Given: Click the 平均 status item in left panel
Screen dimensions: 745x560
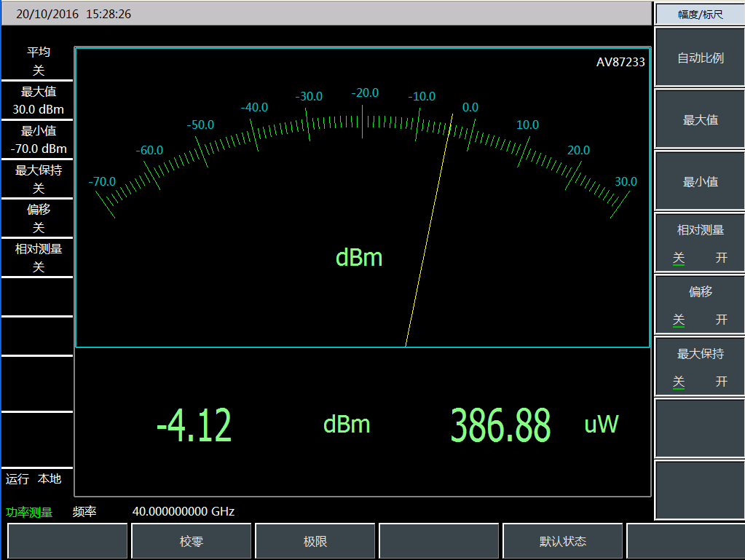Looking at the screenshot, I should pos(38,61).
